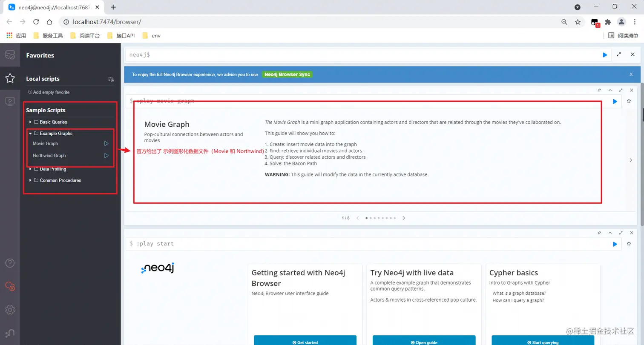This screenshot has height=345, width=644.
Task: Open the Browser Sync cloud icon
Action: click(x=10, y=286)
